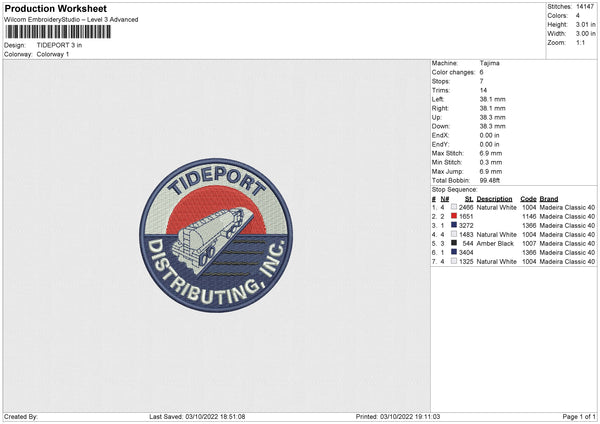The height and width of the screenshot is (424, 600).
Task: Click the 'Right:' extent label
Action: [x=440, y=108]
